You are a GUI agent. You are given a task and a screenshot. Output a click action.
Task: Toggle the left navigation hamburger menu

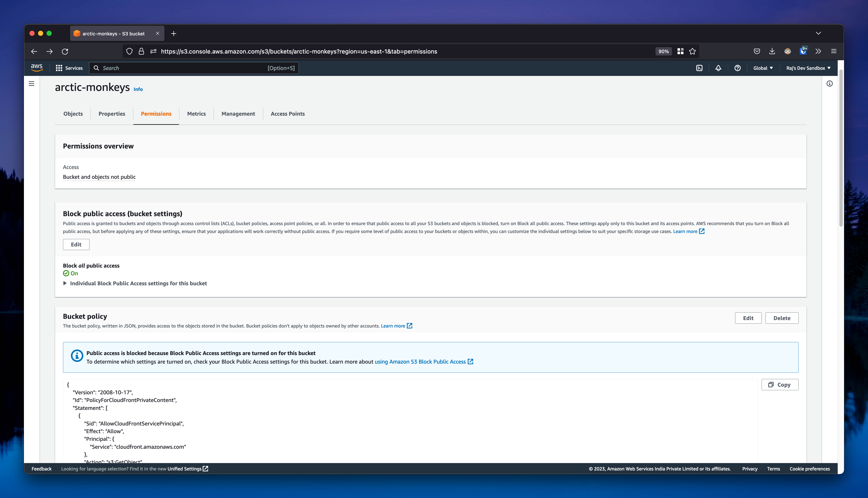click(31, 83)
